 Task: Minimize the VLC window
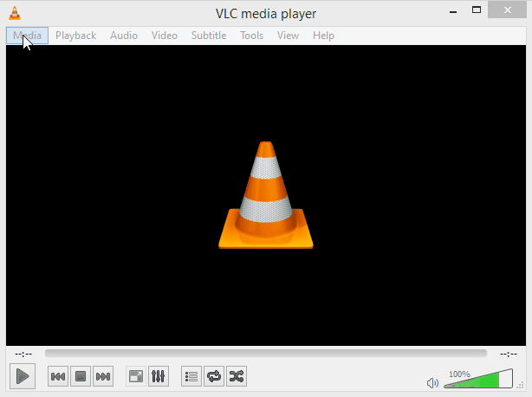tap(453, 11)
